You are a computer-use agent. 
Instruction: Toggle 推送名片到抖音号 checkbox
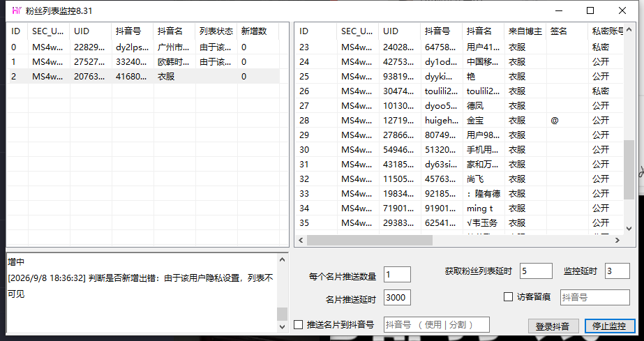coord(299,324)
